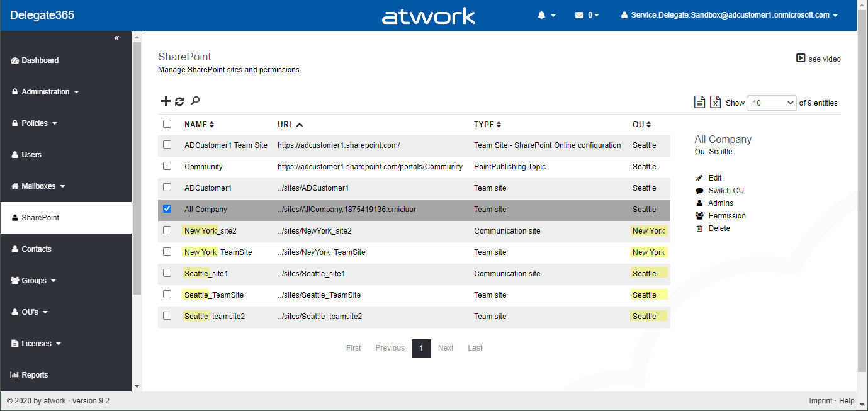Open the search magnifier icon
Viewport: 868px width, 411px height.
(195, 101)
